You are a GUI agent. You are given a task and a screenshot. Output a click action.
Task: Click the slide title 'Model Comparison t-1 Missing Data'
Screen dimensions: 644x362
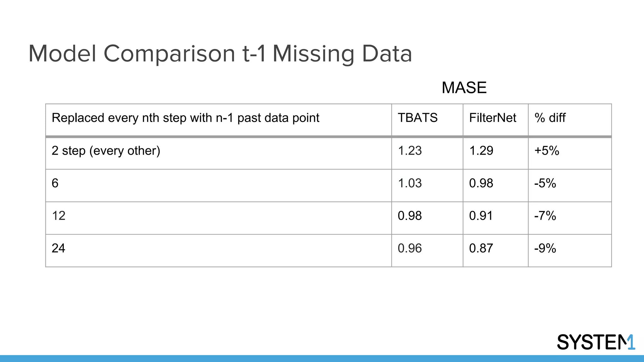pyautogui.click(x=220, y=54)
